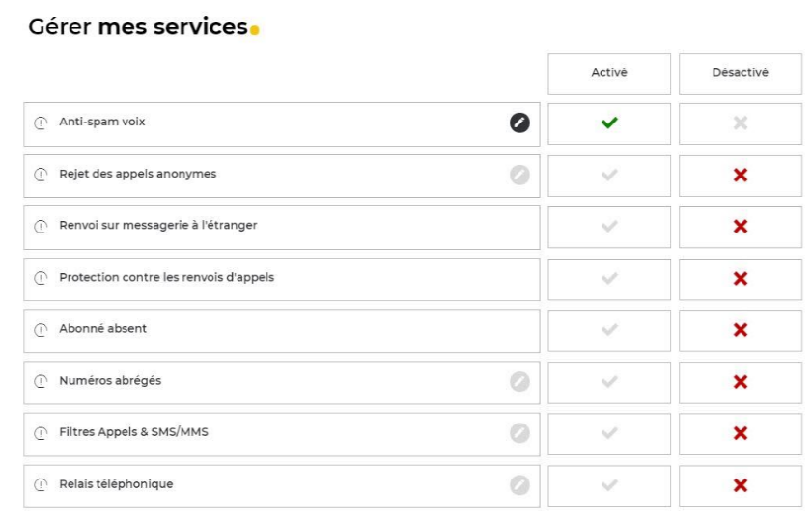The height and width of the screenshot is (520, 812).
Task: Turn on Numéros abrégés checkmark
Action: click(x=609, y=382)
